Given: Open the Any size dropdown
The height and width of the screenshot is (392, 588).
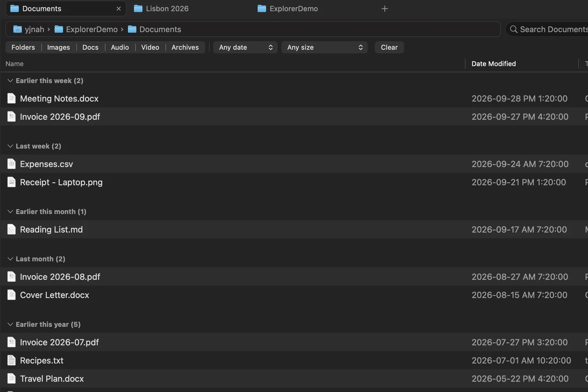Looking at the screenshot, I should click(x=324, y=47).
